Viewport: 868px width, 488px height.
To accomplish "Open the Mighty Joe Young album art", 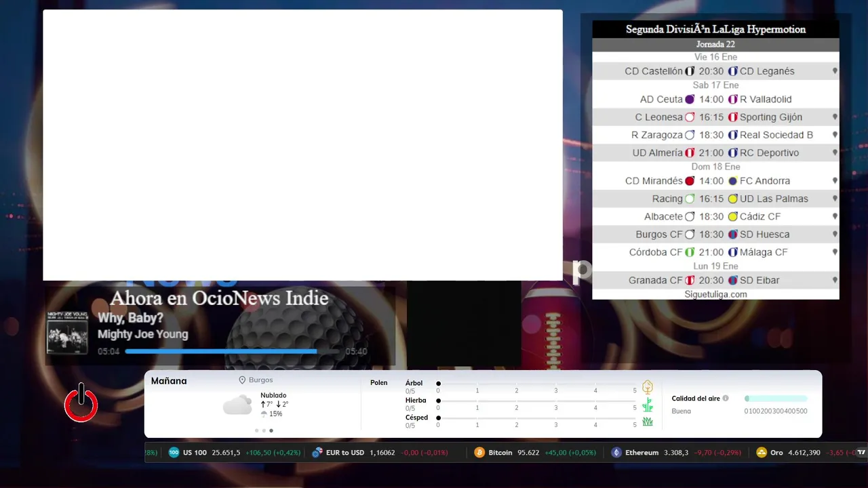I will pos(67,333).
